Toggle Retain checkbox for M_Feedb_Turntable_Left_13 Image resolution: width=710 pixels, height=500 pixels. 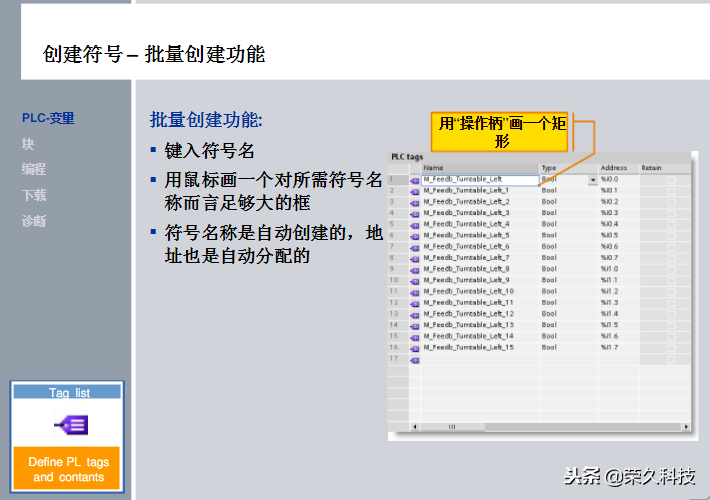click(671, 326)
